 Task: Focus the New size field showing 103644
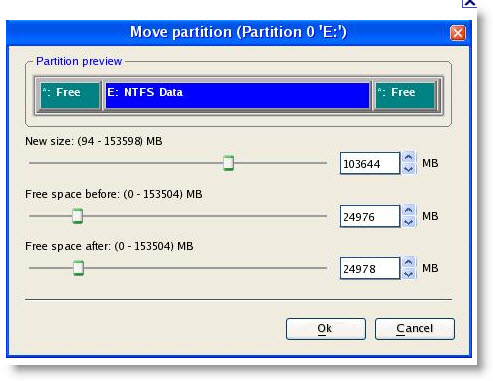(x=370, y=163)
